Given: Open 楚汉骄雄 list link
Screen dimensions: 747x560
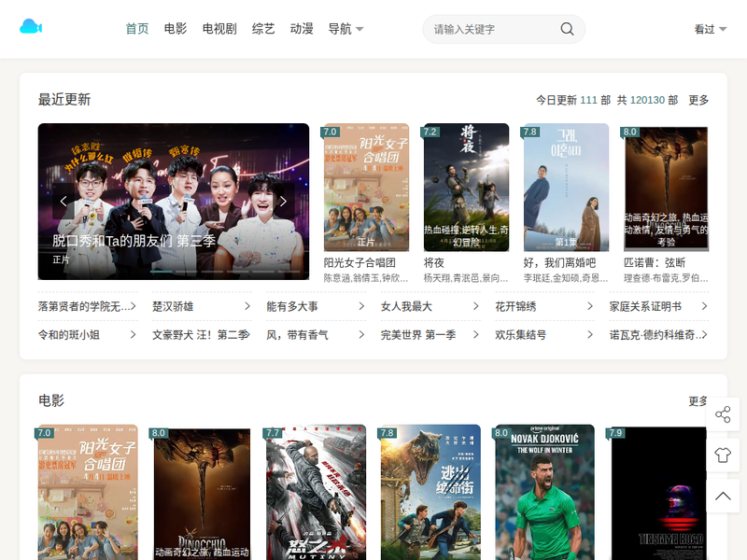Looking at the screenshot, I should coord(202,306).
